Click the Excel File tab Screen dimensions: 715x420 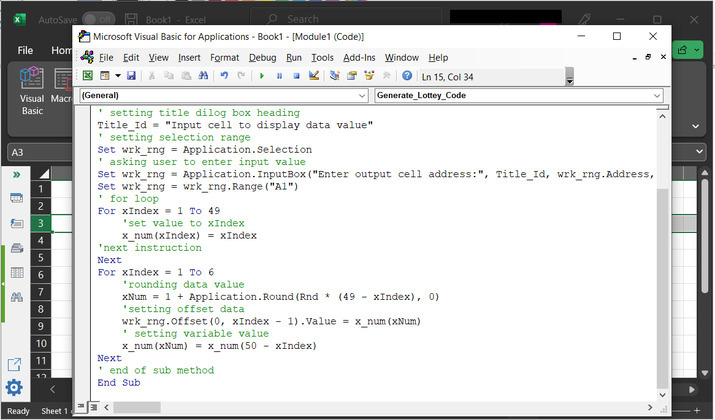26,50
